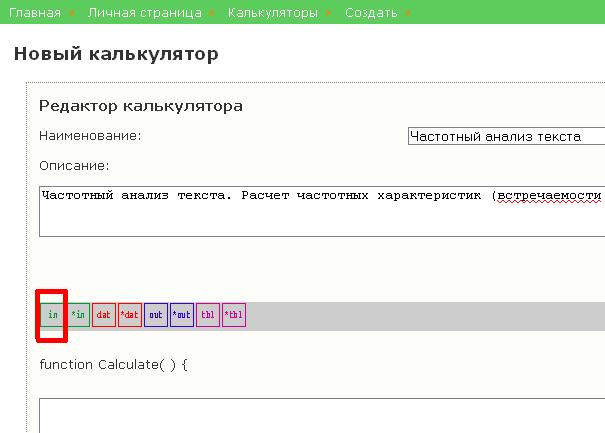The width and height of the screenshot is (605, 433).
Task: Click the "Новый калькулятор" page heading
Action: pos(116,54)
